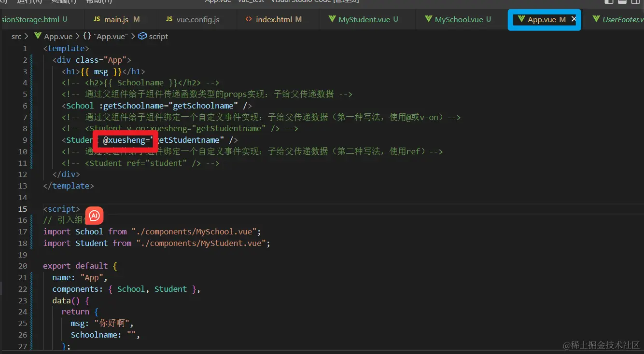644x354 pixels.
Task: Open the MyStudent.vue tab
Action: (x=364, y=19)
